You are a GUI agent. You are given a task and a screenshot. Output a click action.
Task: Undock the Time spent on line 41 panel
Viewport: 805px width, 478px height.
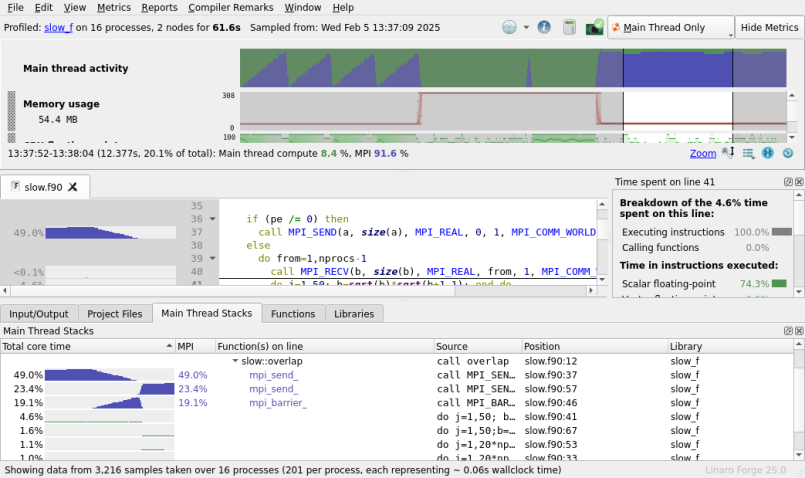[788, 182]
